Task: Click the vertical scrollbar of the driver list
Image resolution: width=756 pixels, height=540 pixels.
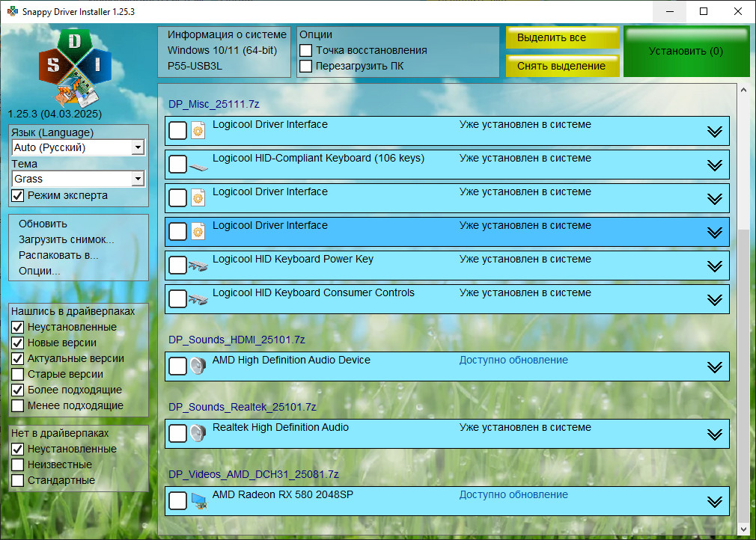Action: coord(743,299)
